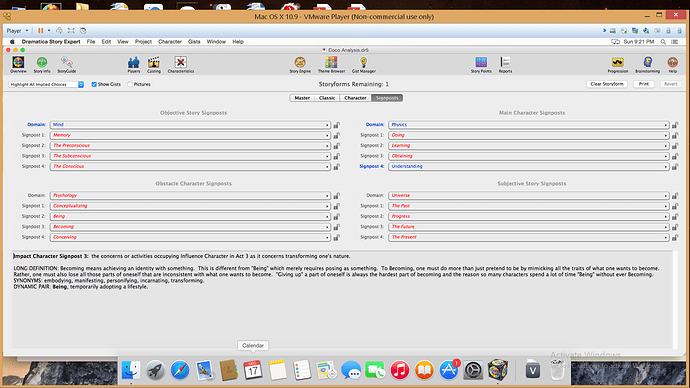Open the Becoming signpost dropdown
The image size is (690, 388).
tap(190, 227)
